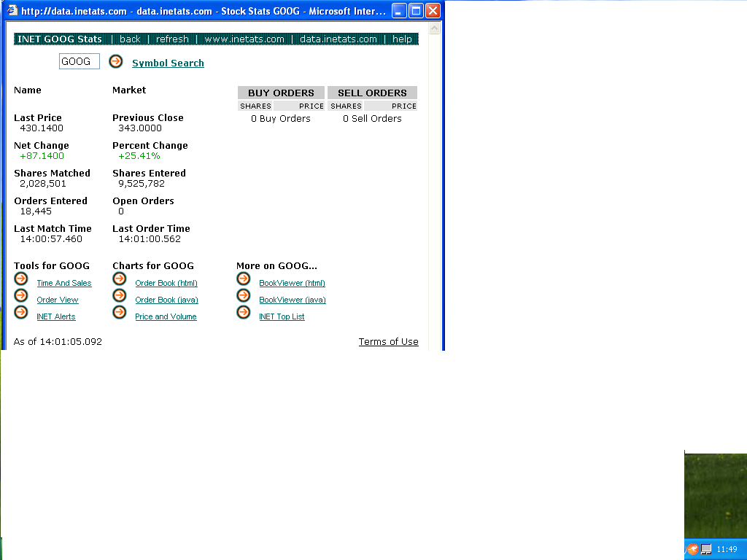Screen dimensions: 747x560
Task: Click the scrollbar up arrow
Action: coord(435,28)
